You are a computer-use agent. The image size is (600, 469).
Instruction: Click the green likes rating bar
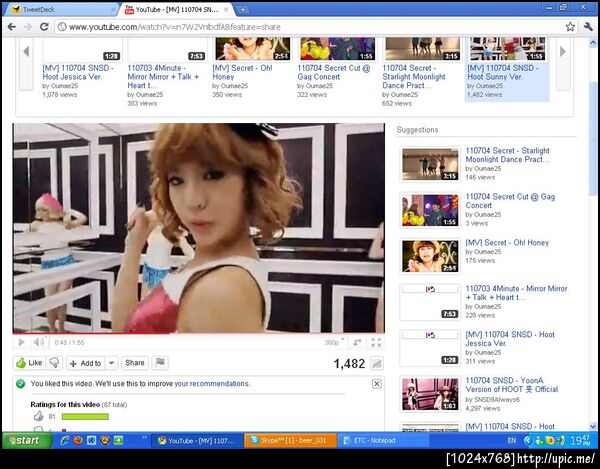85,417
